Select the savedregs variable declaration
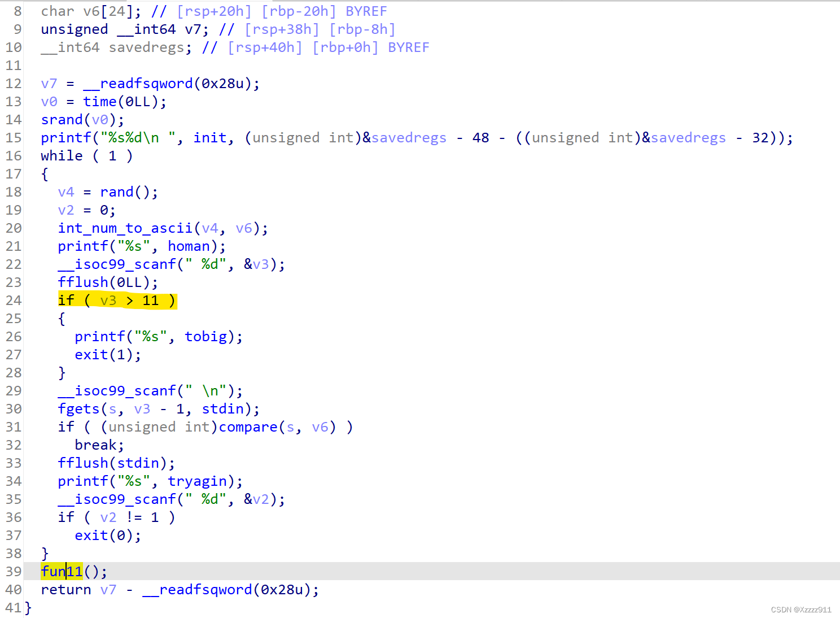 (146, 47)
